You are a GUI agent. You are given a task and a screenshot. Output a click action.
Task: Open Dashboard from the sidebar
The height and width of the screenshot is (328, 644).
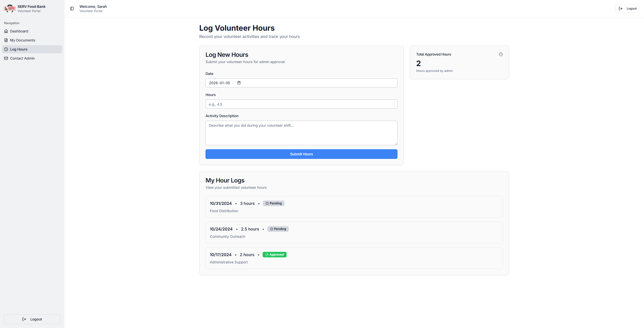click(x=19, y=31)
